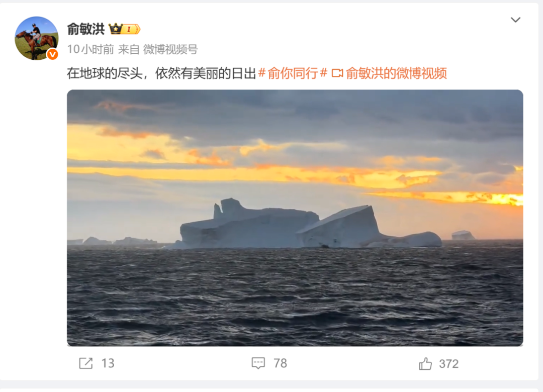Play the iceberg sunrise video
Viewport: 543px width, 392px height.
coord(295,218)
